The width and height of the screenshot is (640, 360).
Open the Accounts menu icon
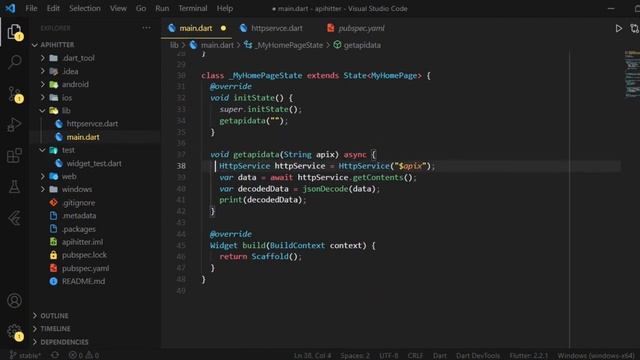(x=14, y=300)
